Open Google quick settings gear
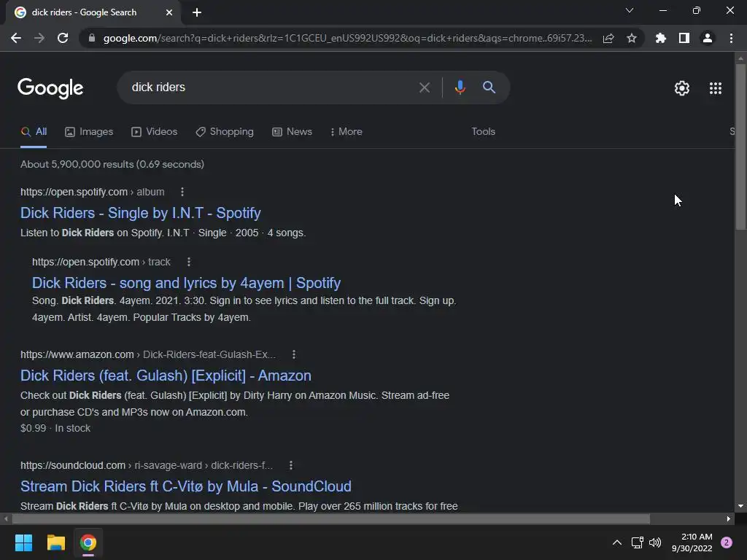Viewport: 747px width, 560px height. (682, 88)
